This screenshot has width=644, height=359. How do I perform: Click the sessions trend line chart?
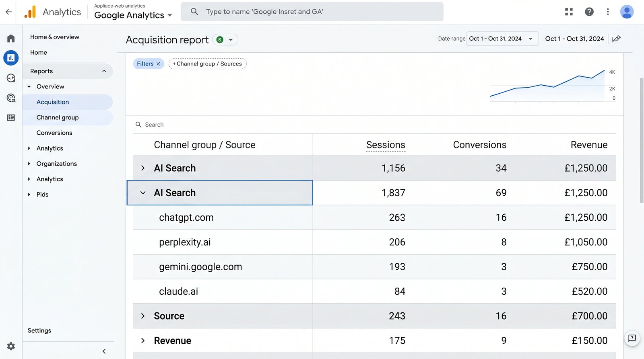(x=547, y=86)
